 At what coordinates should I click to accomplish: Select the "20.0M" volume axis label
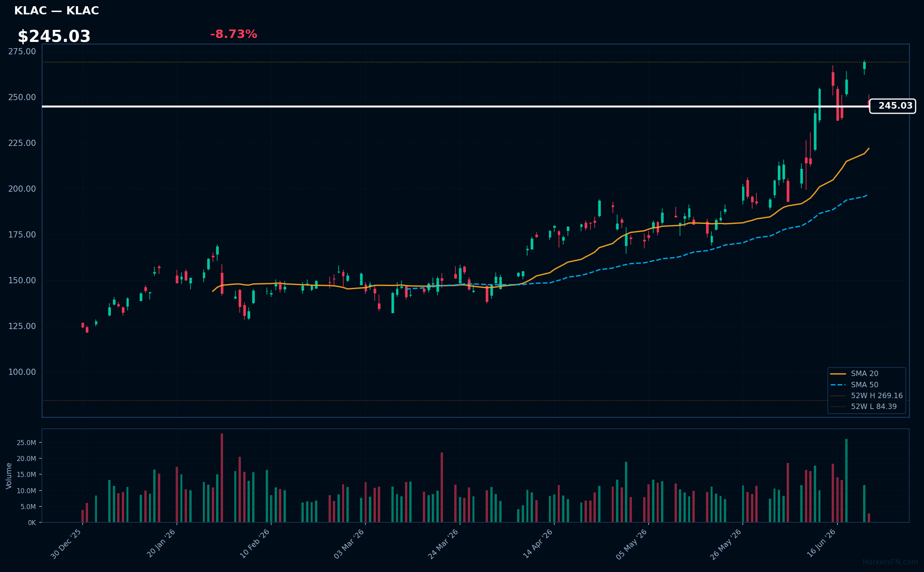coord(26,459)
